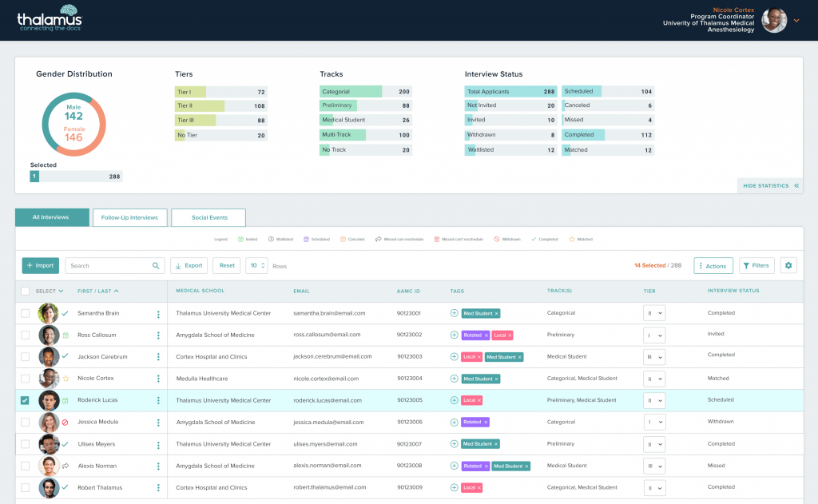Remove the Rotated tag from Jessica Medula
The height and width of the screenshot is (504, 818).
tap(486, 422)
